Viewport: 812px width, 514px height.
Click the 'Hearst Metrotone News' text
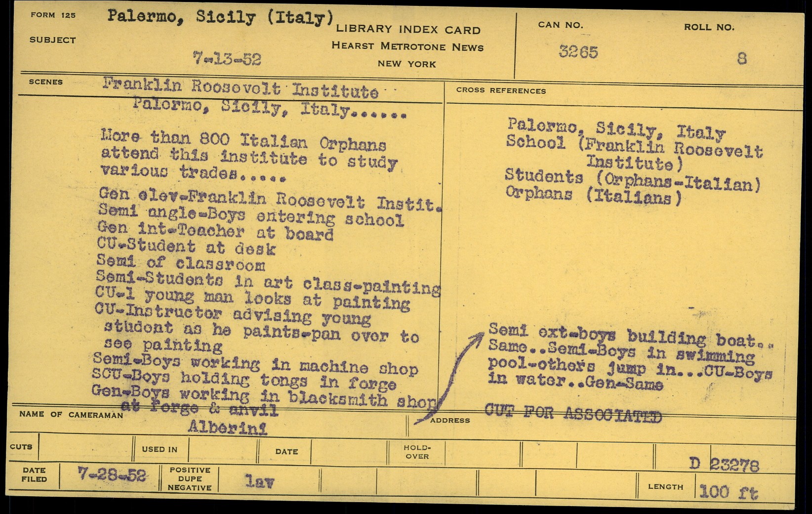tap(407, 47)
